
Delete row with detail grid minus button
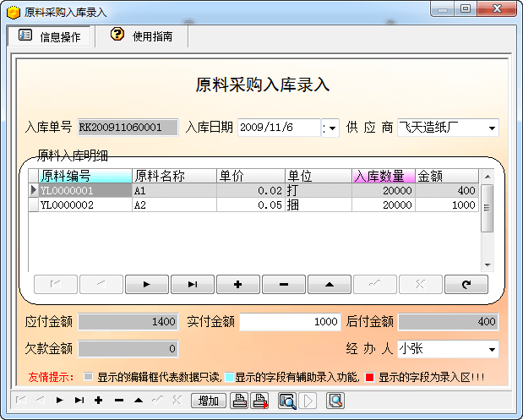(x=284, y=285)
